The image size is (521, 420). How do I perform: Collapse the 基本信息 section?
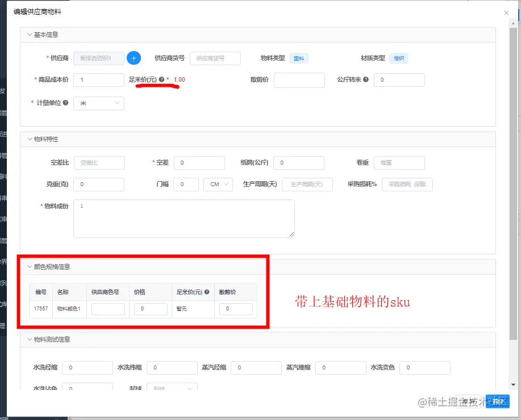point(30,35)
